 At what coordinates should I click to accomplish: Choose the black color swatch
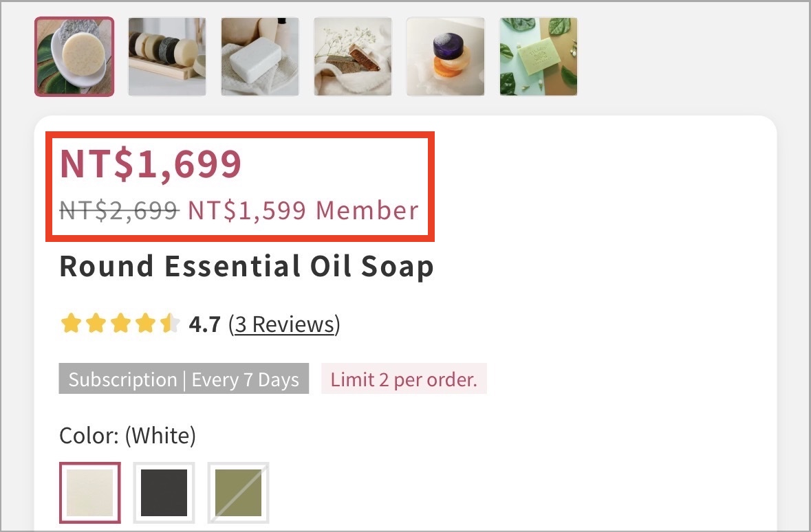pos(164,493)
